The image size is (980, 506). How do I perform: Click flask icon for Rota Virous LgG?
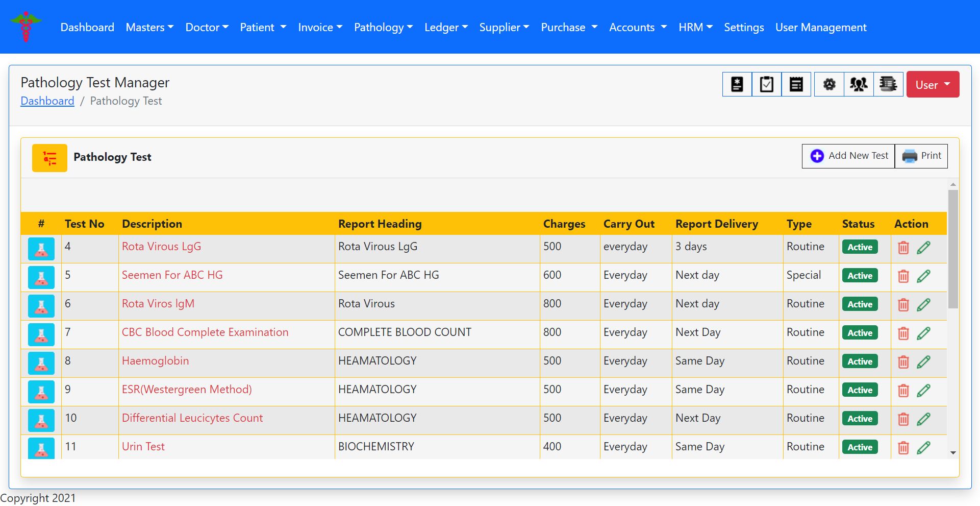pos(41,249)
